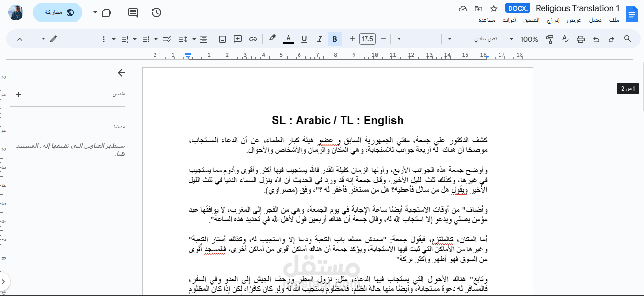The height and width of the screenshot is (296, 644).
Task: Open the التنسيق (Format) menu
Action: click(531, 20)
